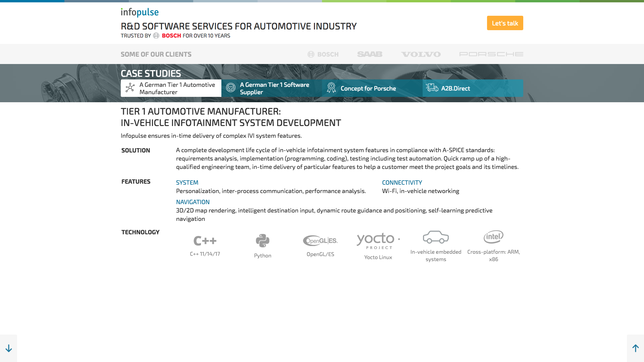
Task: Click the TECHNOLOGY section label
Action: [x=140, y=232]
